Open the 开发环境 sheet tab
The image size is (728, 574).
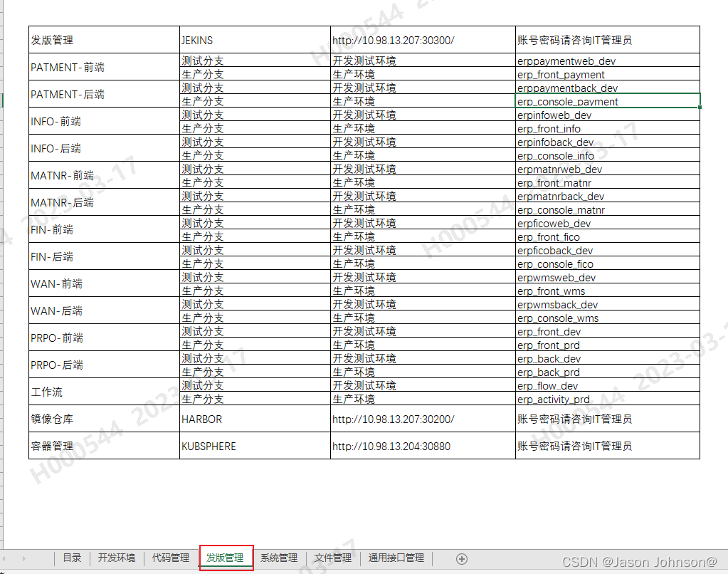[x=117, y=558]
